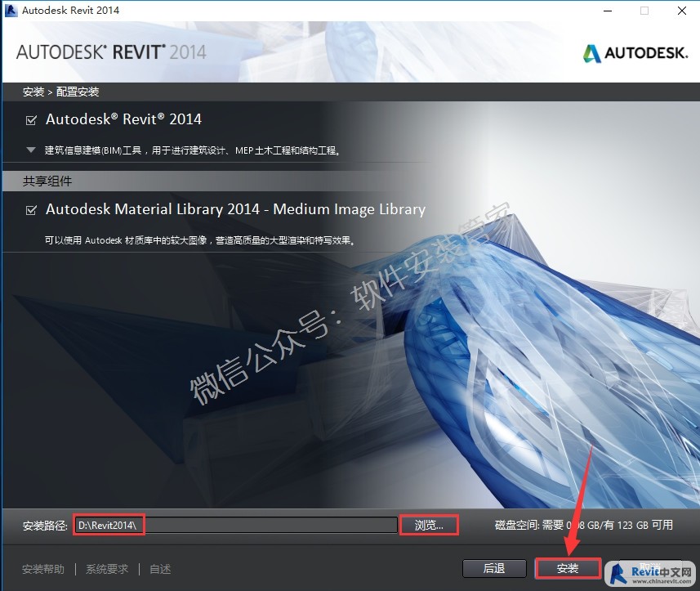This screenshot has height=591, width=700.
Task: Click the 安装 > 配置安装 breadcrumb
Action: point(60,92)
